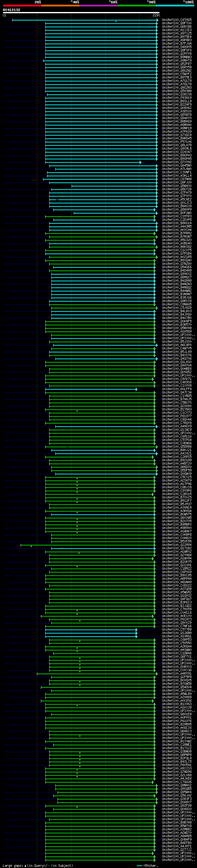Open hit UniRef100_Q9FT00
197x868 pixels.
click(177, 23)
